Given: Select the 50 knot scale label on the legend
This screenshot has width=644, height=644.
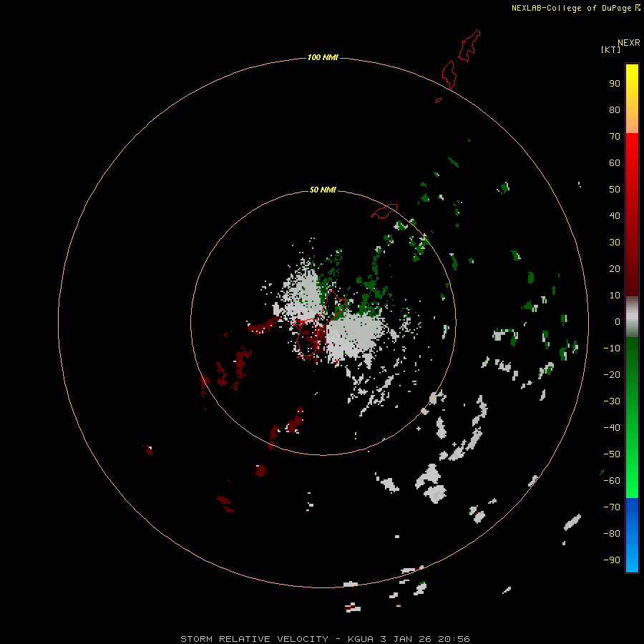Looking at the screenshot, I should pyautogui.click(x=615, y=190).
